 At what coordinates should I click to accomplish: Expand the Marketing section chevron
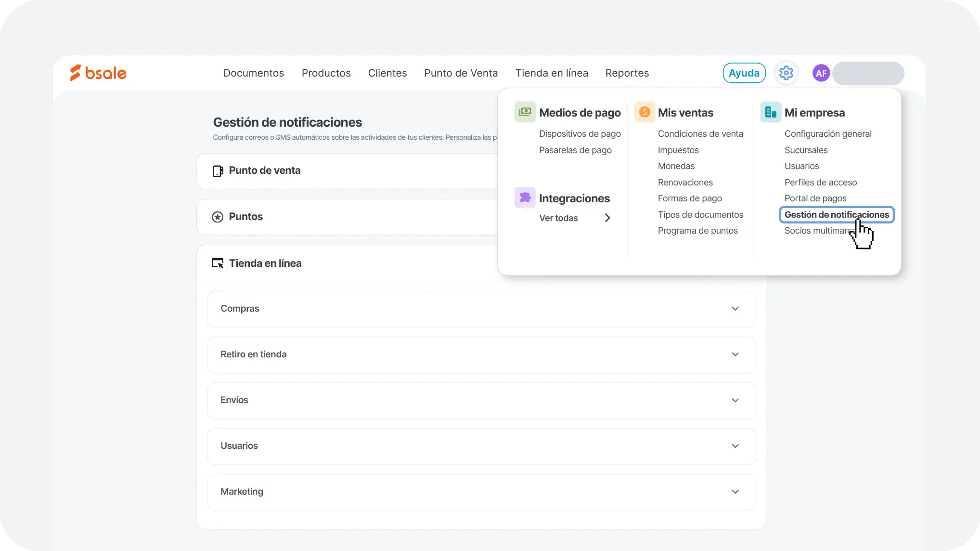point(735,492)
